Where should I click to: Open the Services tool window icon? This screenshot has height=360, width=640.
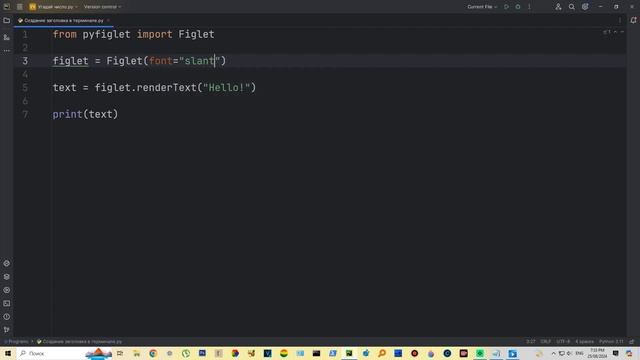[7, 290]
